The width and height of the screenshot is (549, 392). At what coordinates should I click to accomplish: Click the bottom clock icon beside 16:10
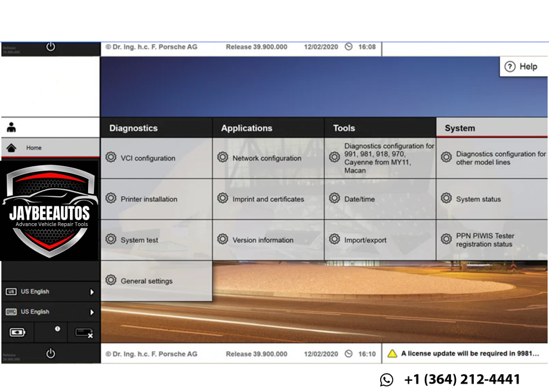point(348,353)
